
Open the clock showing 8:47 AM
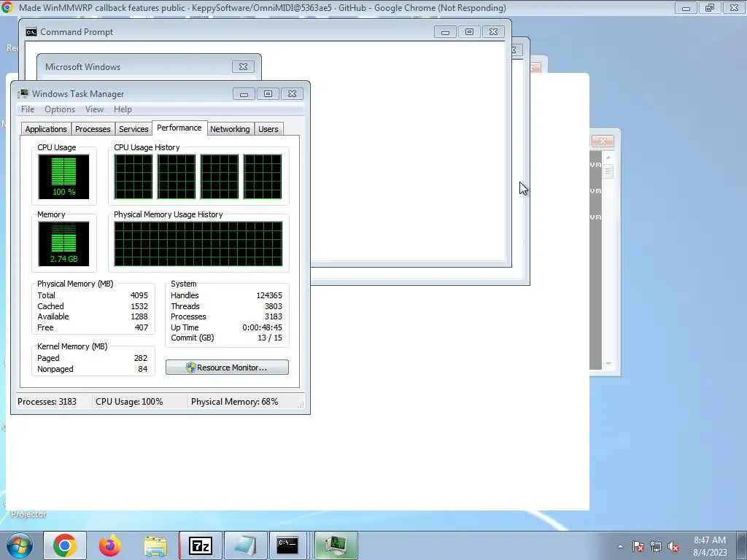[710, 546]
